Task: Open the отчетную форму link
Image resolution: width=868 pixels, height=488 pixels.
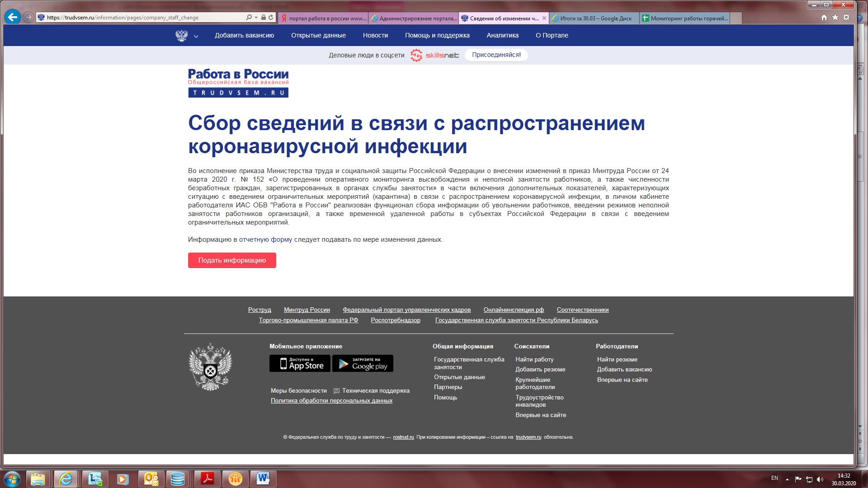Action: [x=265, y=239]
